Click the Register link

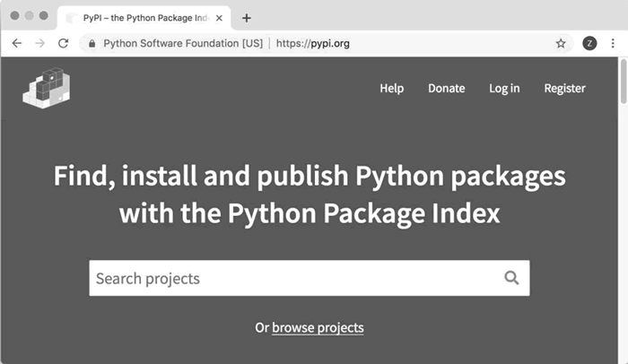click(x=564, y=88)
